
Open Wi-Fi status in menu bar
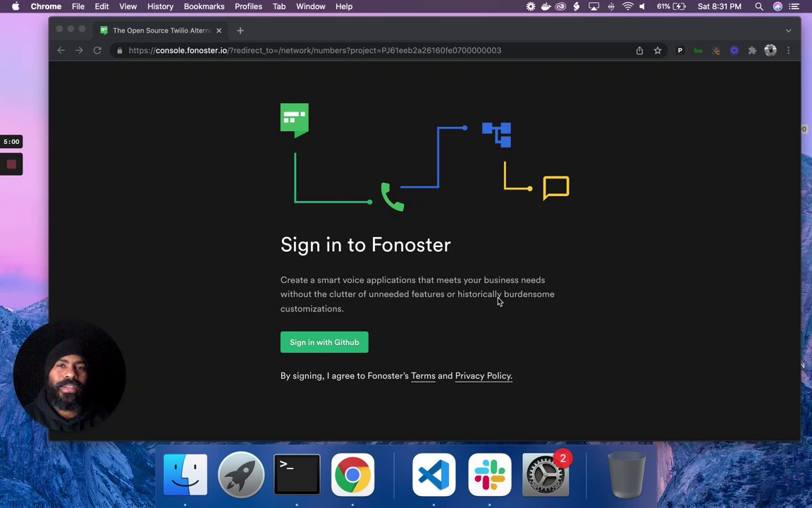coord(627,6)
